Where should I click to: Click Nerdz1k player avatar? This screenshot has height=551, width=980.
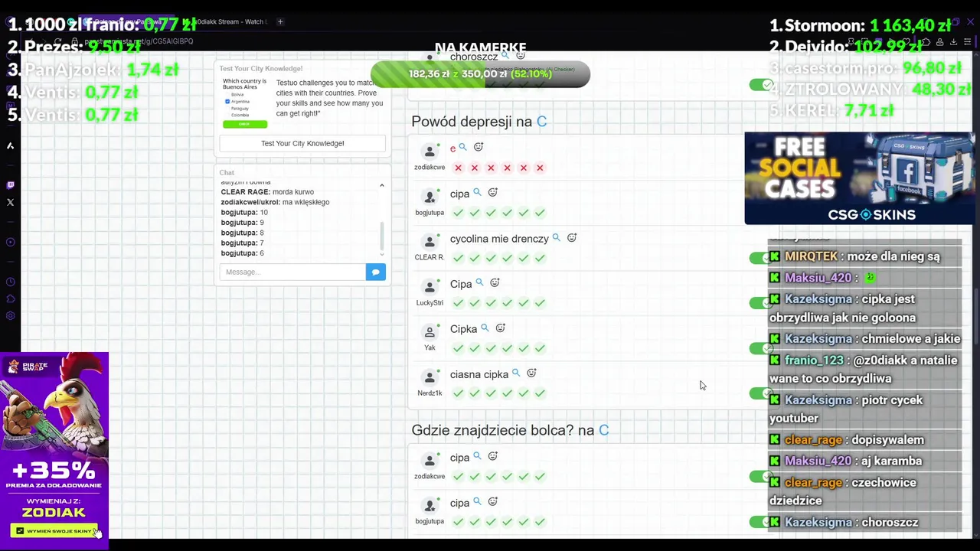[x=430, y=377]
